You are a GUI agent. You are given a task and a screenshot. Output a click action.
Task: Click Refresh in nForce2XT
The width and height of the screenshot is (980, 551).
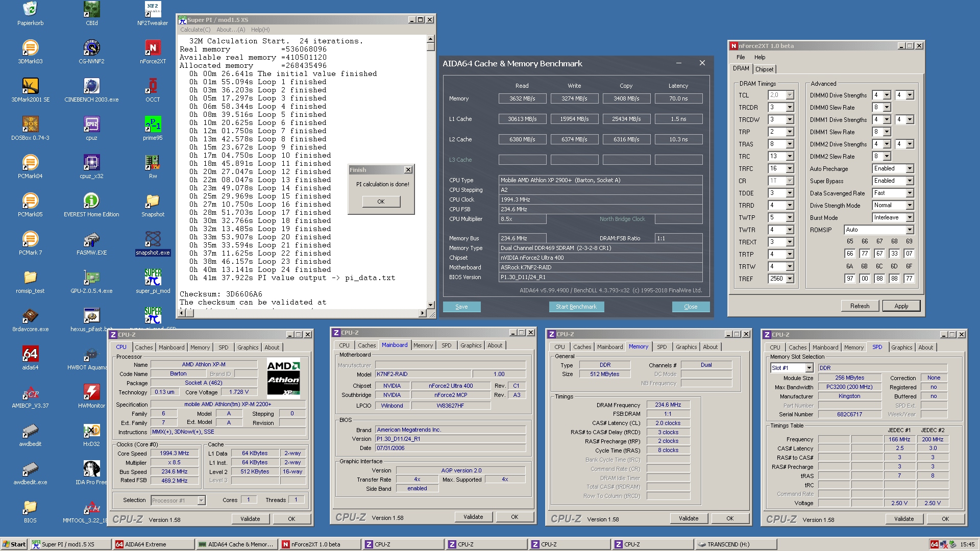[x=860, y=306]
